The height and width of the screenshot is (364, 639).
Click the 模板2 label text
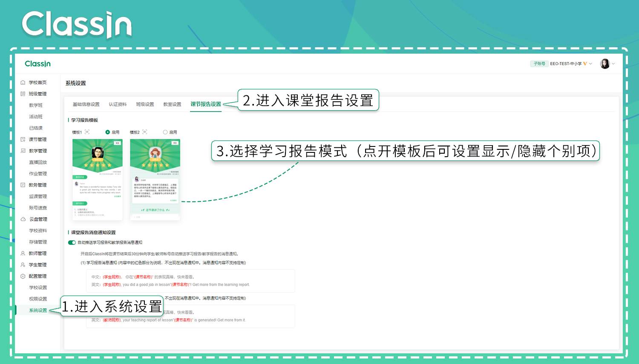pos(135,132)
